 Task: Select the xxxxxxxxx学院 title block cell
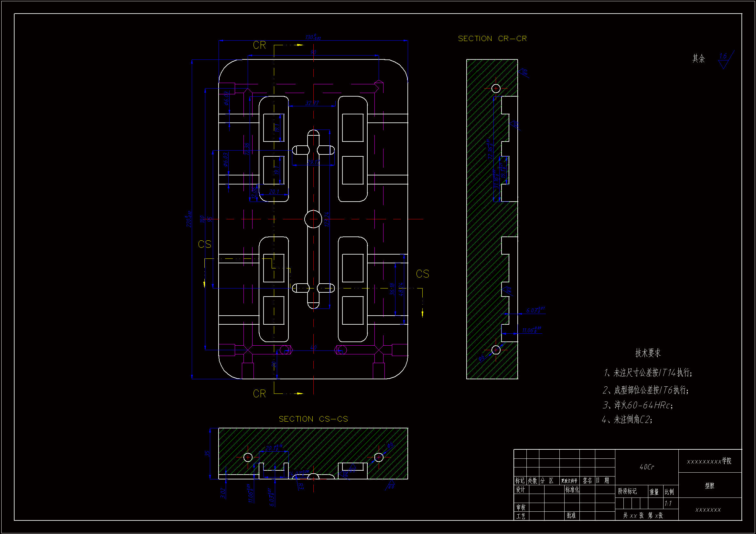tap(709, 461)
